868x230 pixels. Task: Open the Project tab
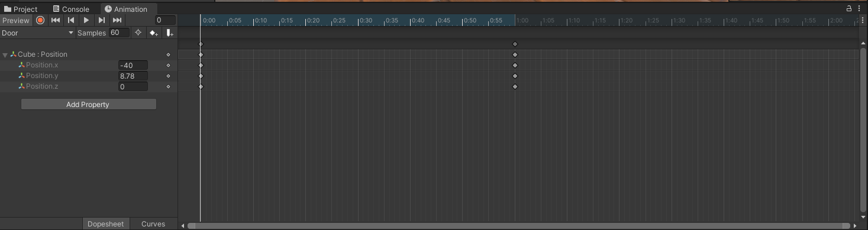(x=21, y=9)
